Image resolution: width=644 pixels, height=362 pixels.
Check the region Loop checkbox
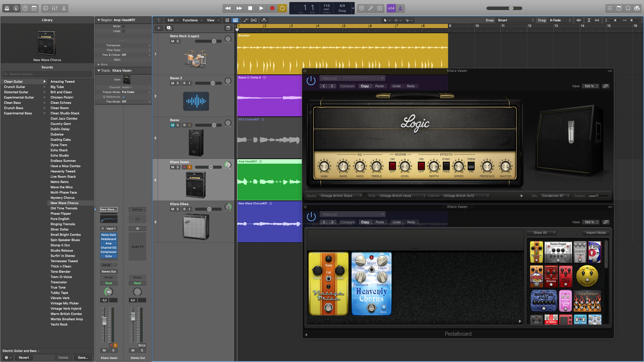(x=124, y=31)
